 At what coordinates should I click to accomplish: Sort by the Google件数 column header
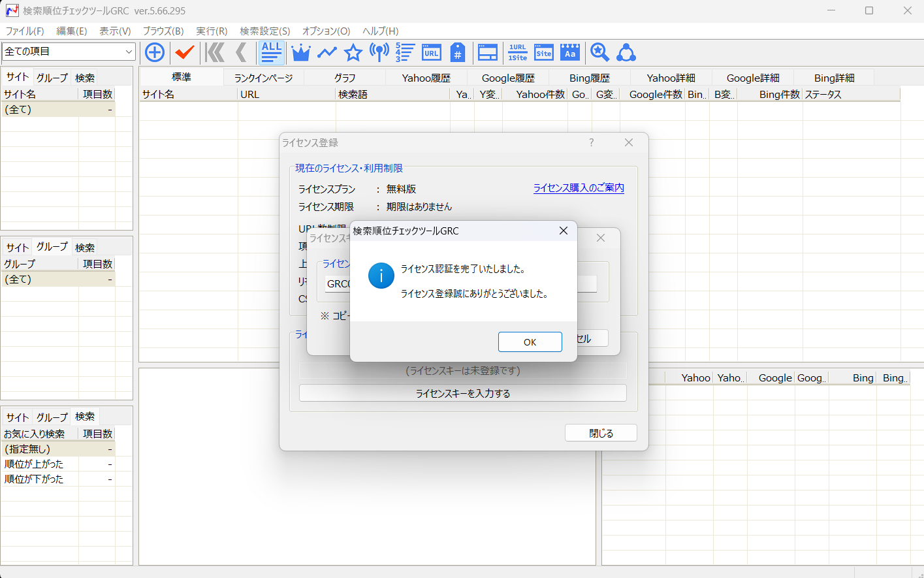[652, 94]
